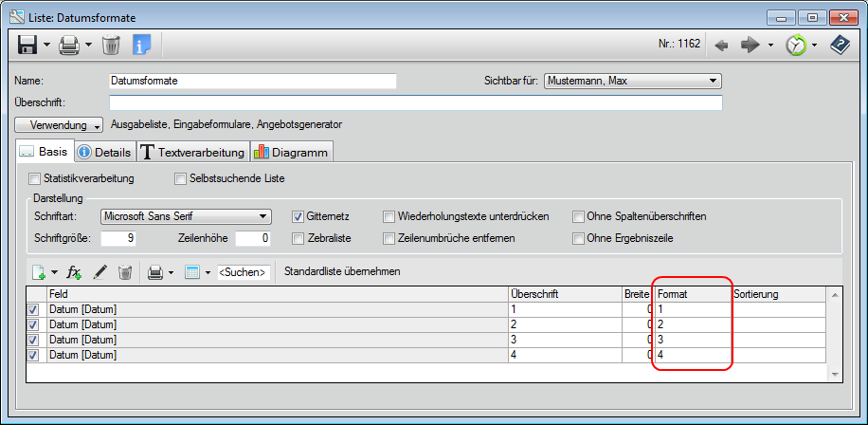The image size is (868, 425).
Task: Open the clock icon dropdown arrow
Action: (814, 46)
